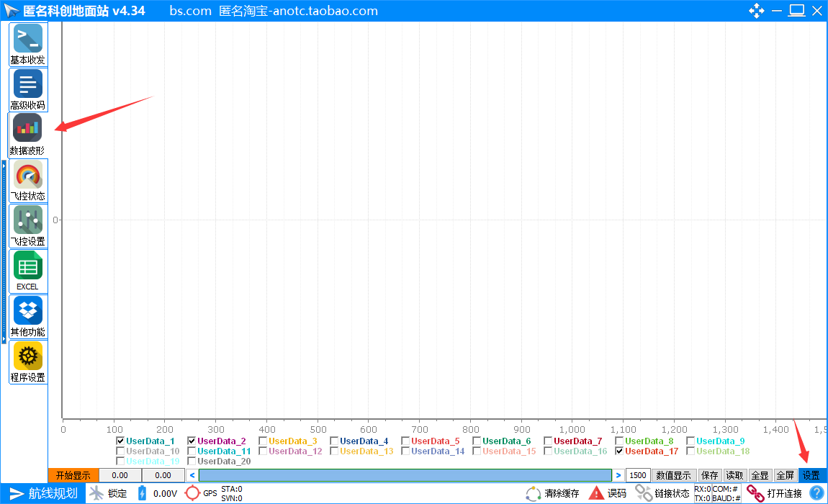The height and width of the screenshot is (504, 828).
Task: Click the 航线规划 route planning button
Action: [42, 493]
